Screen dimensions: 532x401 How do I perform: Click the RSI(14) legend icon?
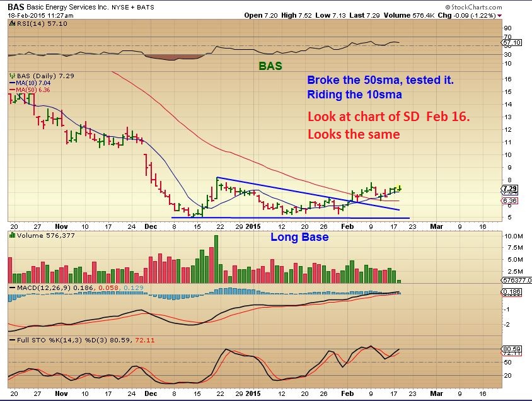point(12,24)
